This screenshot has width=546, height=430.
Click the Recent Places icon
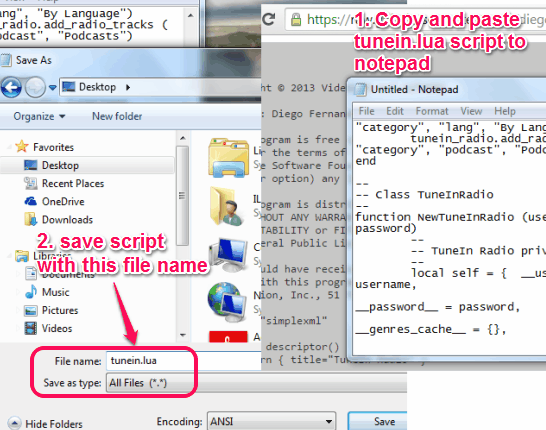pyautogui.click(x=31, y=183)
